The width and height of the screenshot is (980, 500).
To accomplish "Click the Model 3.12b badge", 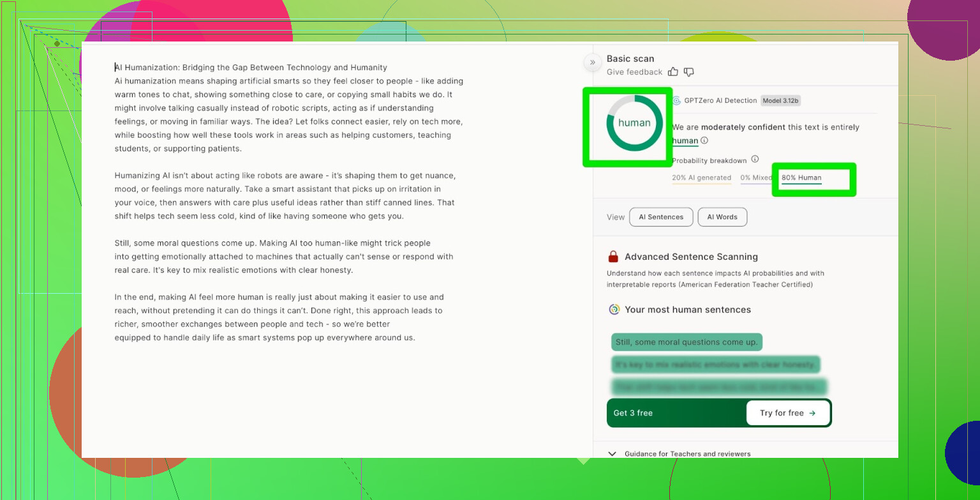I will (780, 101).
